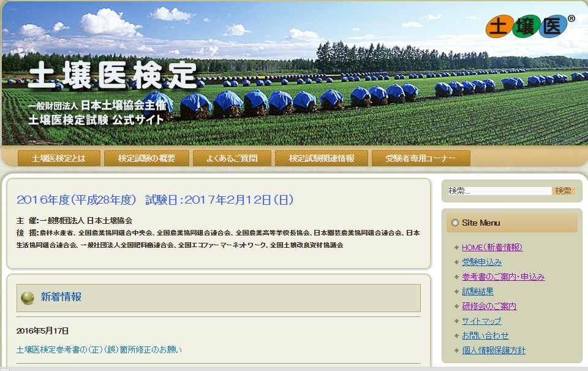Click the お問い合わせ contact link

coord(485,335)
